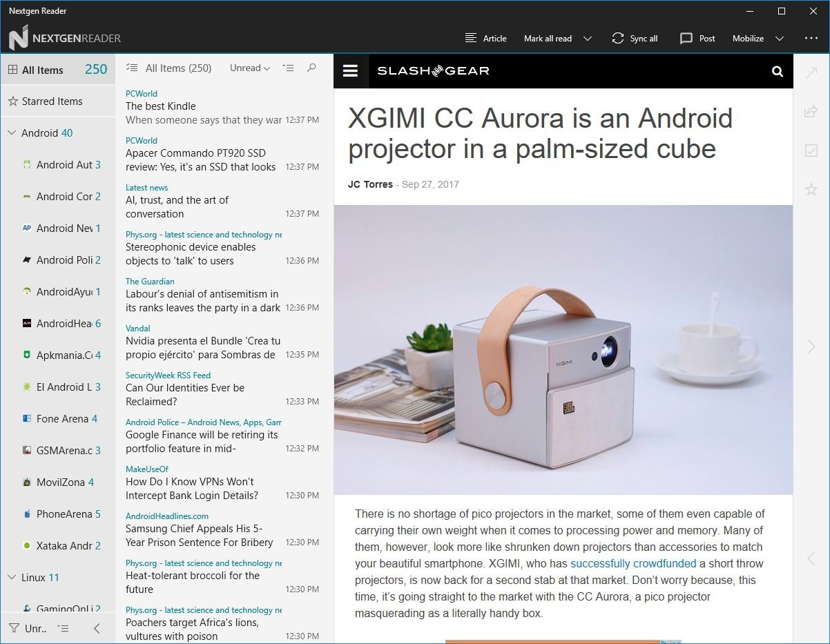
Task: Open the Vandal article about Nvidia bundle
Action: [x=224, y=342]
